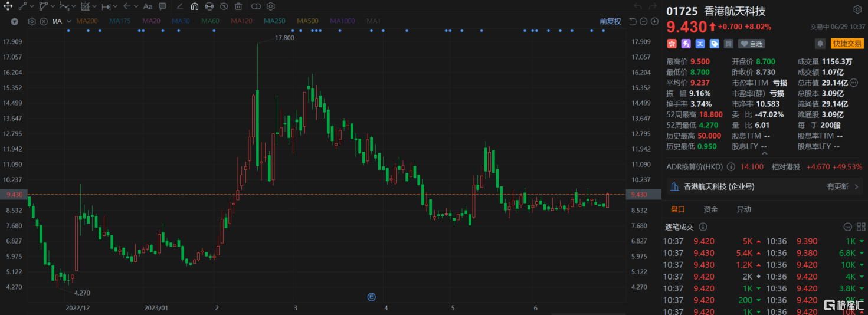The width and height of the screenshot is (868, 315).
Task: Toggle the MA200 line
Action: pyautogui.click(x=87, y=21)
